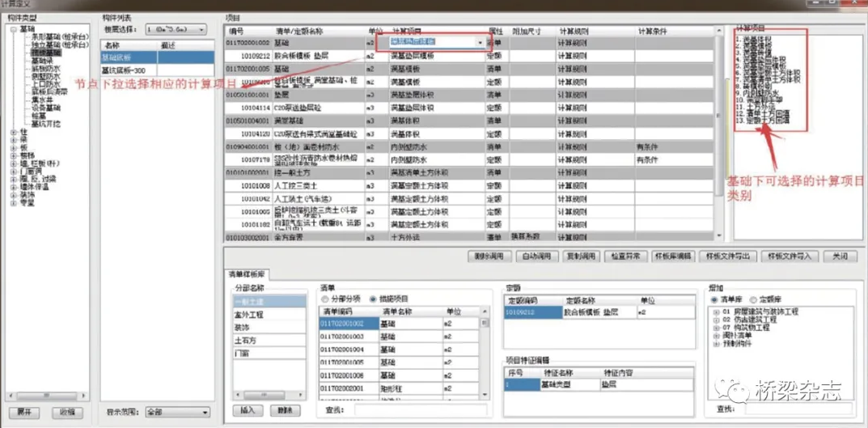
Task: Click the 自动调用 button
Action: pos(536,256)
